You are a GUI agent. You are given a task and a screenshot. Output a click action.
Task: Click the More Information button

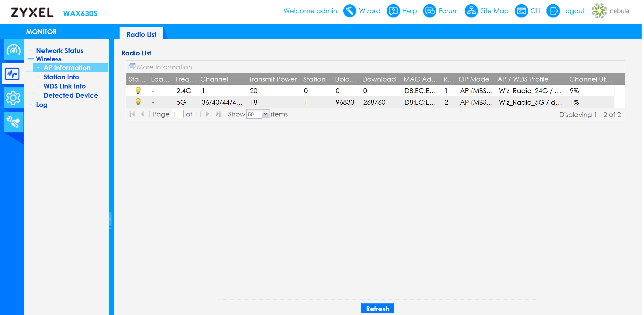pos(160,67)
